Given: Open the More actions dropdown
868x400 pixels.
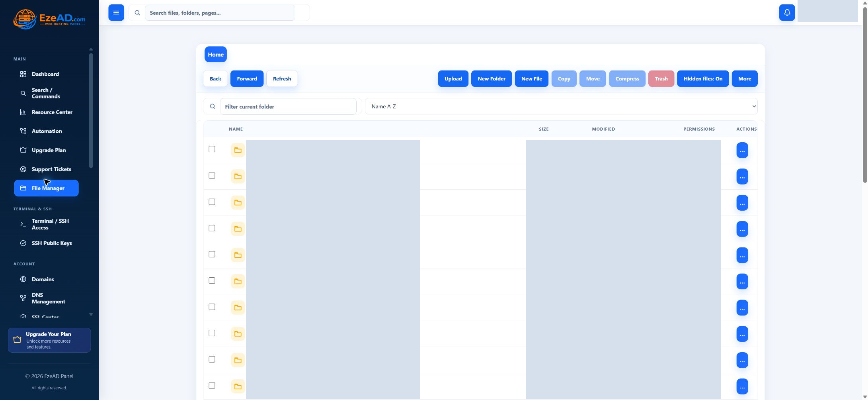Looking at the screenshot, I should coord(745,78).
